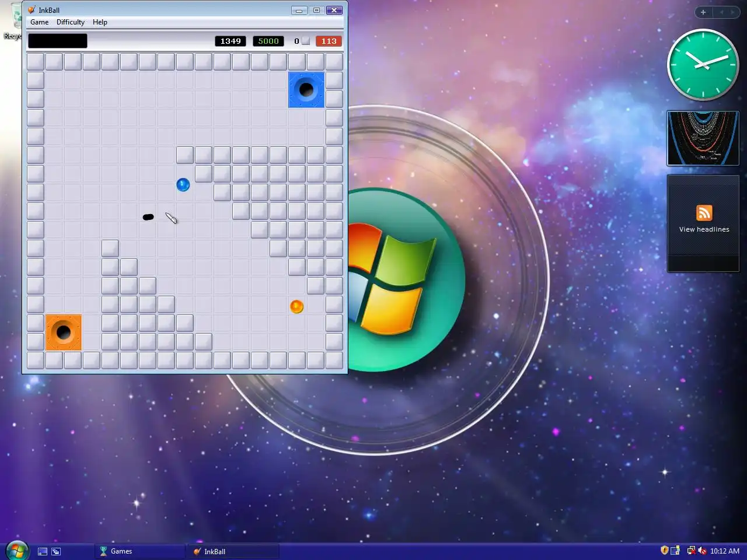Click the orange hole tile
Image resolution: width=747 pixels, height=560 pixels.
(x=64, y=332)
